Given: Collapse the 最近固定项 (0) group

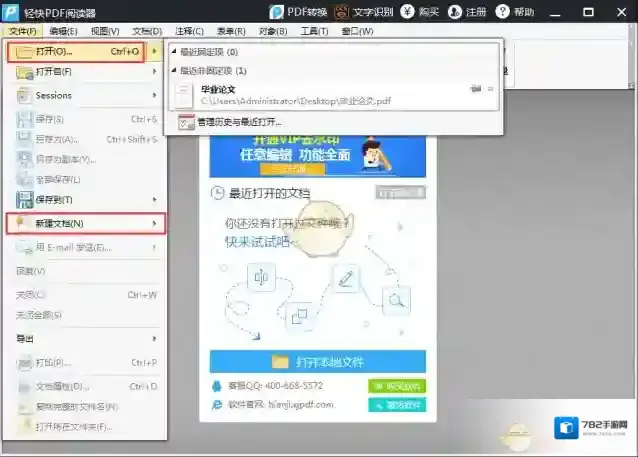Looking at the screenshot, I should tap(174, 51).
